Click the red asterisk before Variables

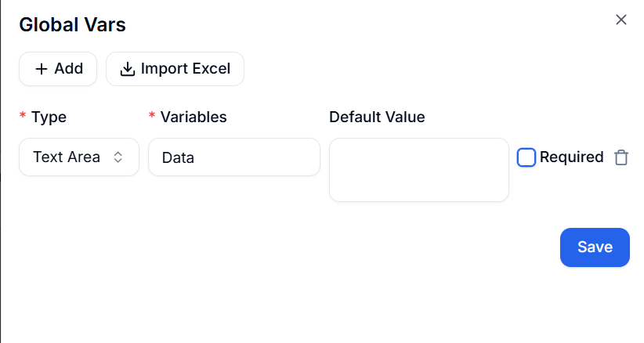point(152,117)
